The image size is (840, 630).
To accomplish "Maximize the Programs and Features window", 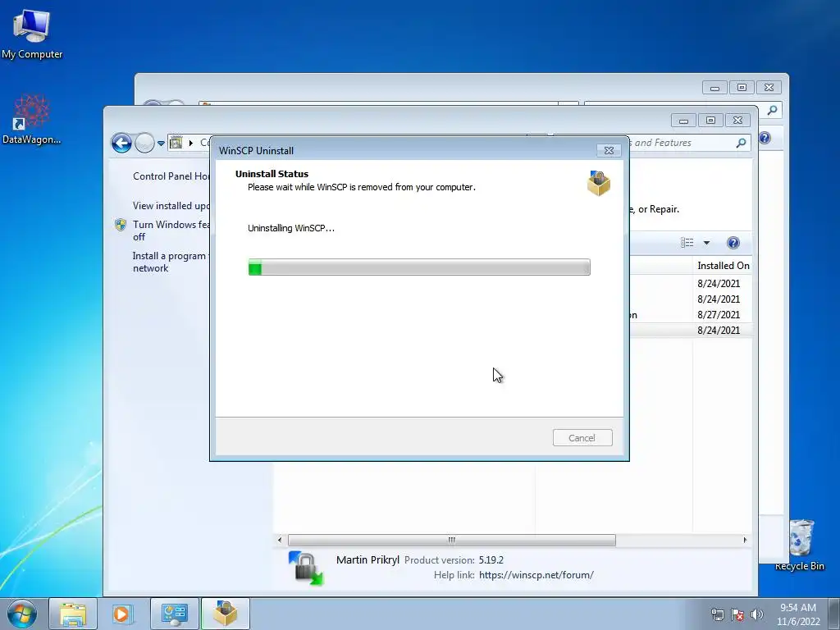I will pyautogui.click(x=710, y=121).
